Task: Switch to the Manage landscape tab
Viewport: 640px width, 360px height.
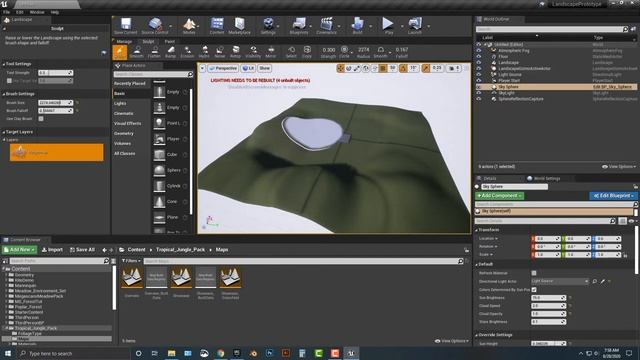Action: [124, 41]
